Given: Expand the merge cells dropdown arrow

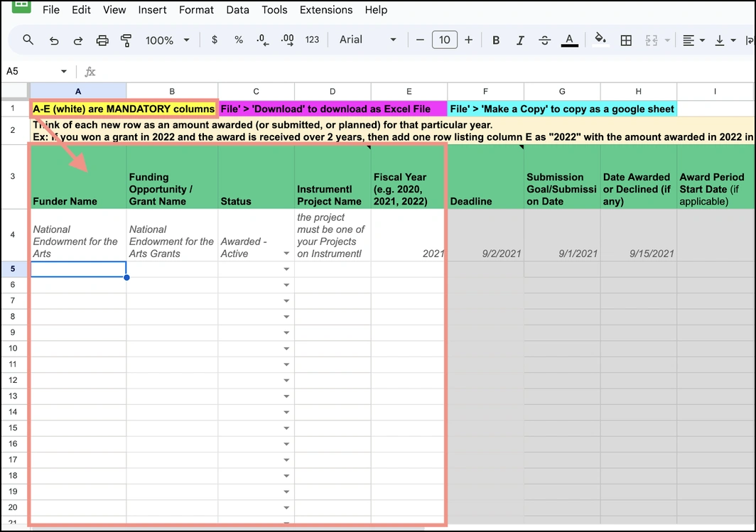Looking at the screenshot, I should [668, 40].
